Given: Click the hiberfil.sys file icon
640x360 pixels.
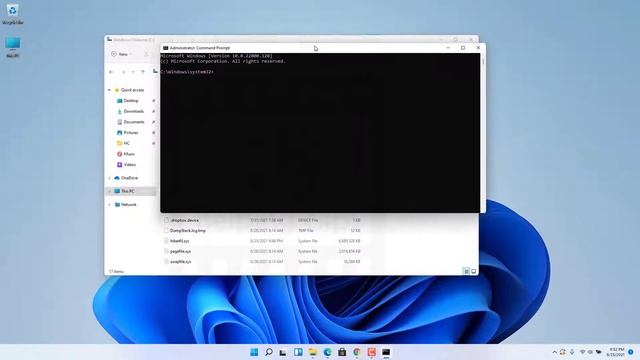Looking at the screenshot, I should pyautogui.click(x=166, y=241).
